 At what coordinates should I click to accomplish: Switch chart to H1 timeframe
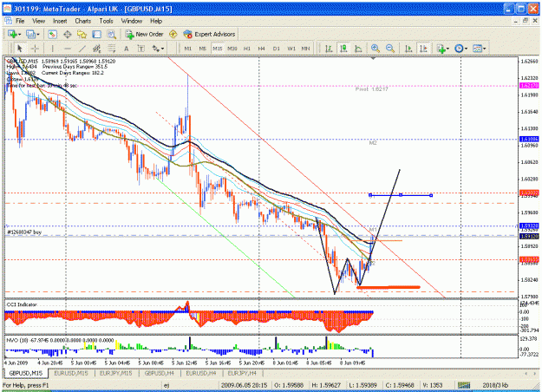[247, 49]
